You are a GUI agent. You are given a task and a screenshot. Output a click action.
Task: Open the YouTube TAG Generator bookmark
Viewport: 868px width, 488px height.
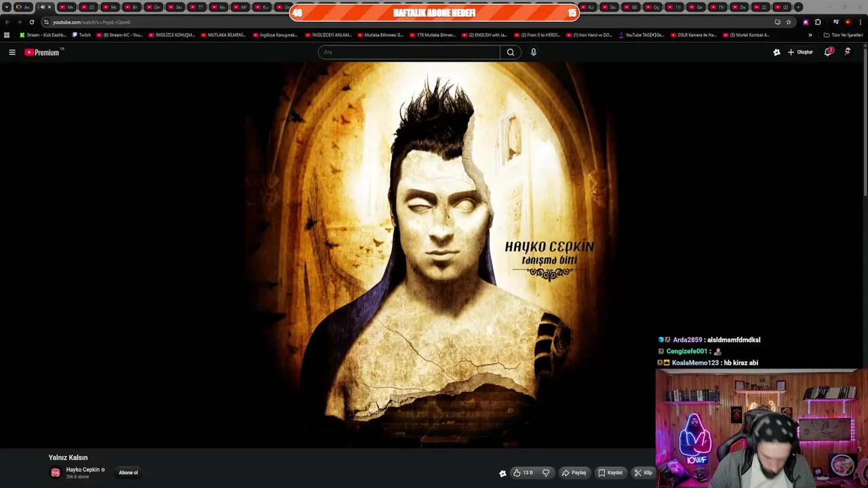642,35
